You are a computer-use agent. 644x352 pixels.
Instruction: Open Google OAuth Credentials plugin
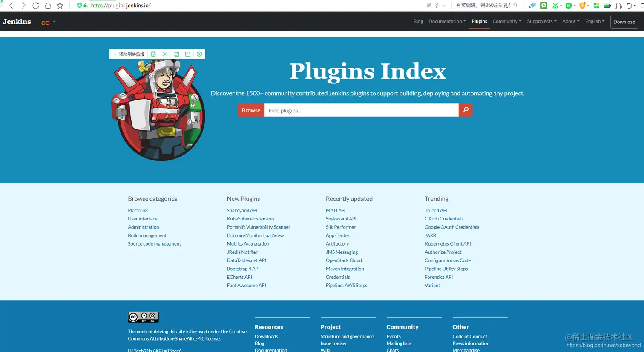tap(452, 227)
